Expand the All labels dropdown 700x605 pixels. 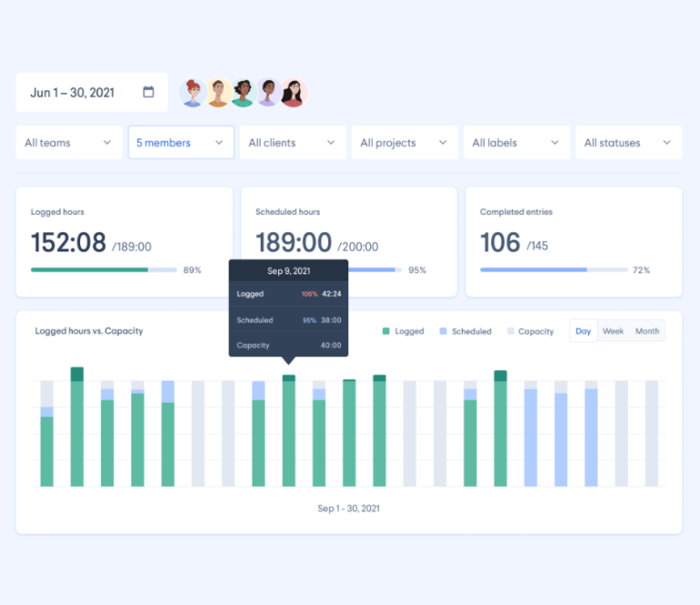517,143
